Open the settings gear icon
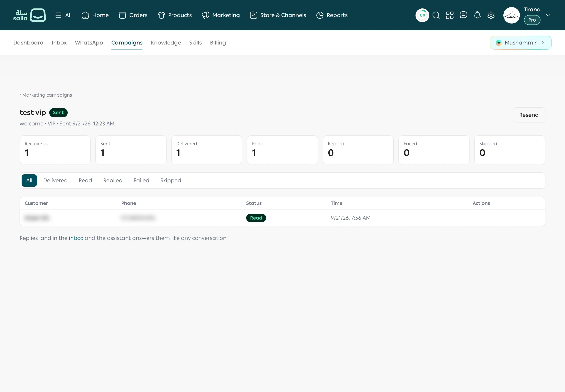The height and width of the screenshot is (392, 565). (491, 15)
